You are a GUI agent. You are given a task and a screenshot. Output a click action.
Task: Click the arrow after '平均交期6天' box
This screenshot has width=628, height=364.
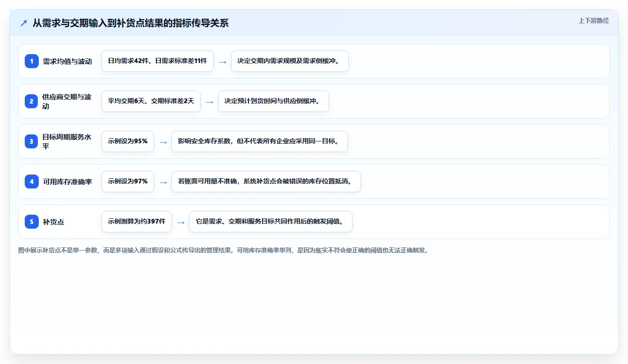click(x=210, y=102)
